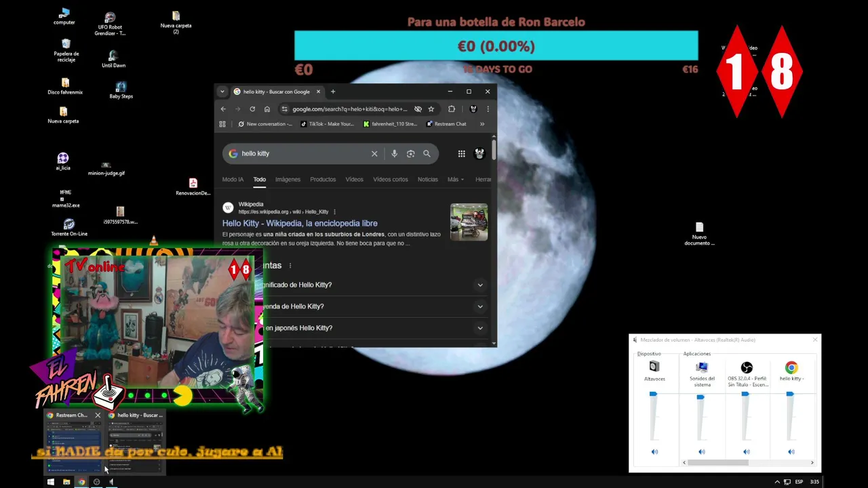This screenshot has width=868, height=488.
Task: Open Chrome home page icon
Action: tap(267, 109)
